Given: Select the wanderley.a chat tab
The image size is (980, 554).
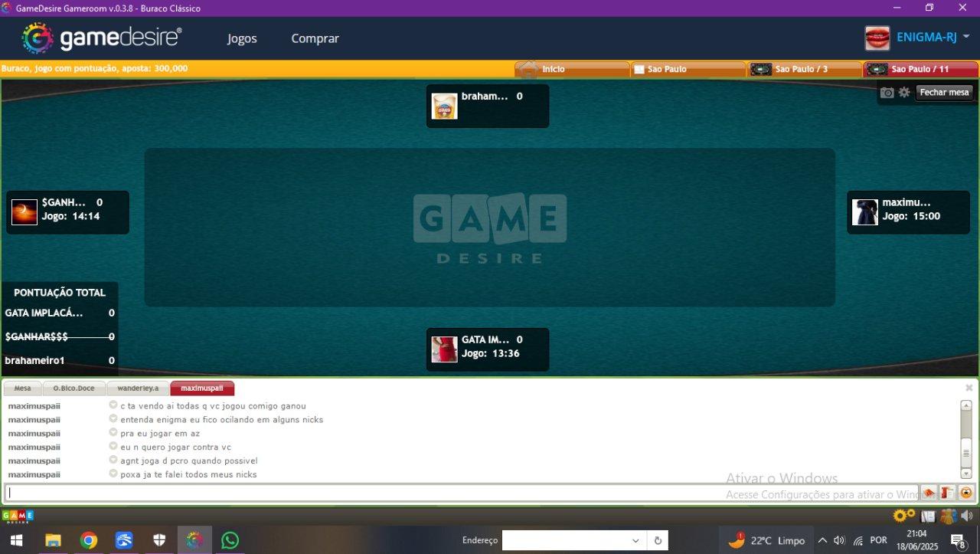Looking at the screenshot, I should 138,388.
